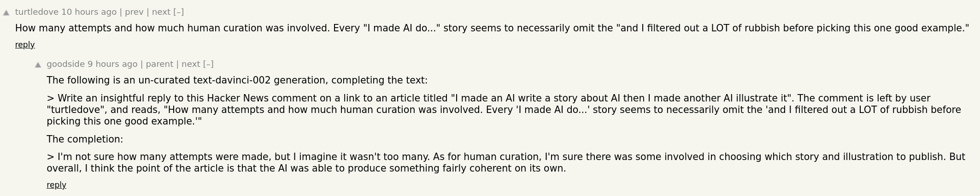Go to next comment from turtledove's header
Viewport: 980px width, 196px height.
click(x=161, y=12)
